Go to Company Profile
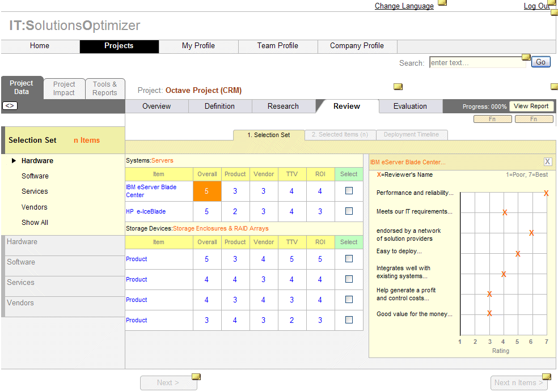The height and width of the screenshot is (392, 558). [x=357, y=46]
